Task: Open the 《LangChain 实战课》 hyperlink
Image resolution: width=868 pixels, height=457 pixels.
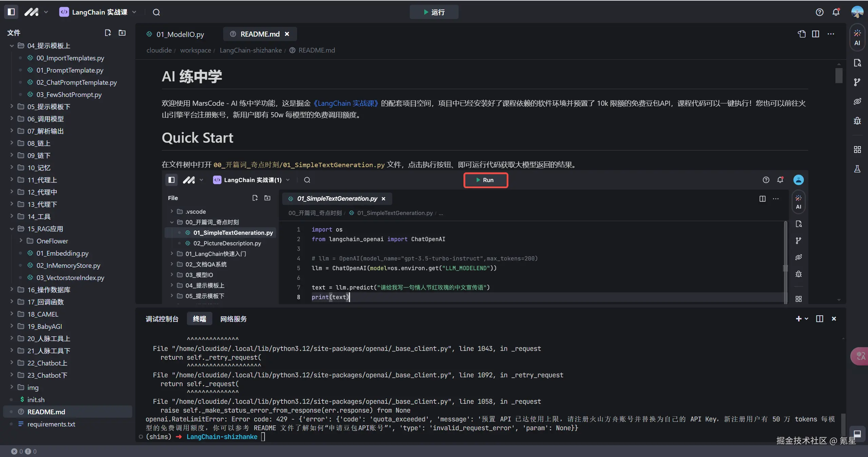Action: tap(346, 103)
